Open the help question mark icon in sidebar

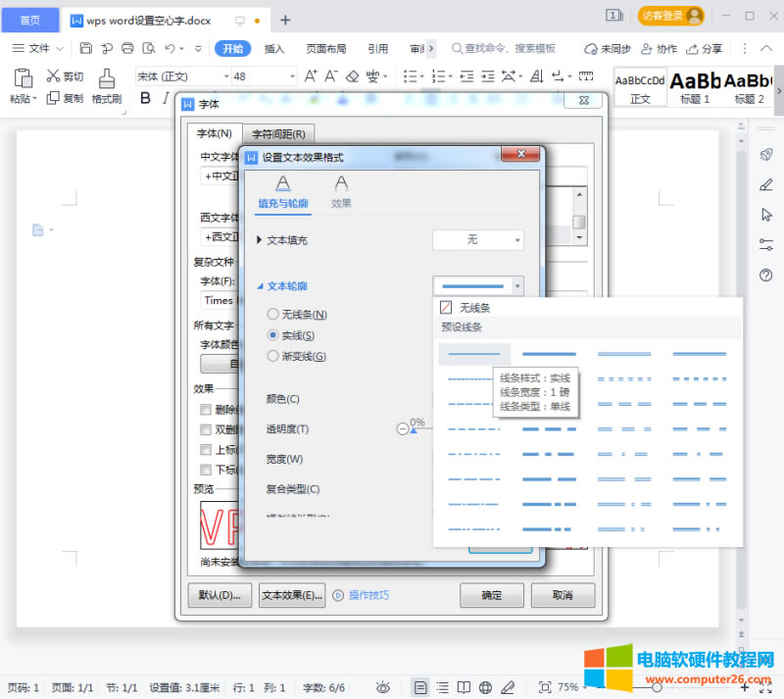[x=766, y=275]
